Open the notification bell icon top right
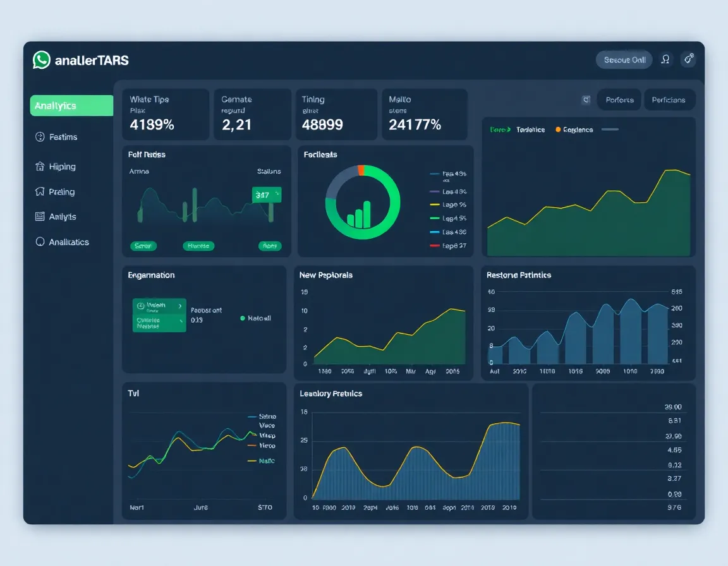The width and height of the screenshot is (728, 566). (688, 59)
